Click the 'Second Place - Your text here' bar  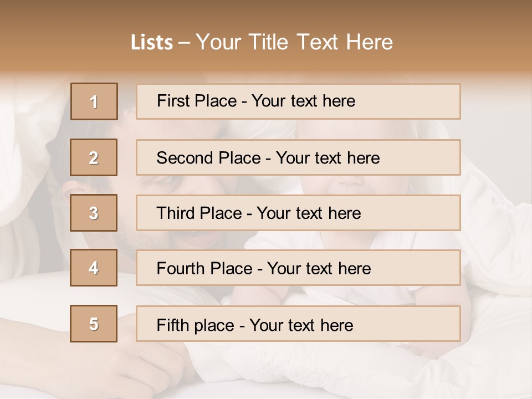[298, 157]
